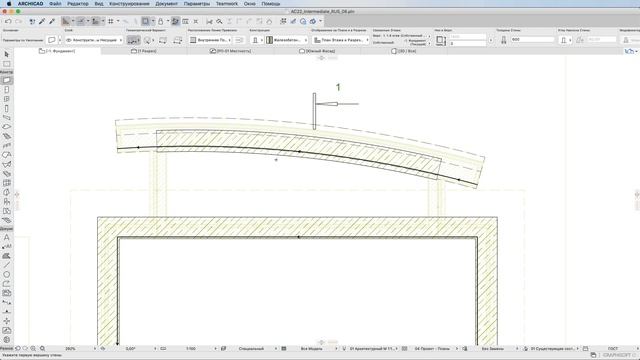Open floor plan display dropdown План Этажа

point(341,40)
